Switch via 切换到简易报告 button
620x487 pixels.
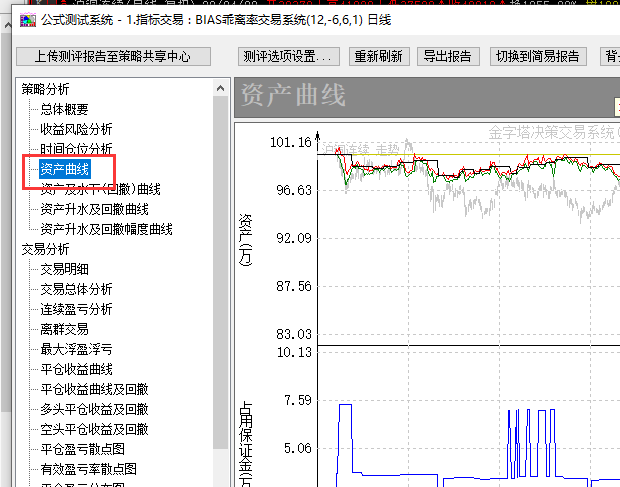click(x=538, y=57)
